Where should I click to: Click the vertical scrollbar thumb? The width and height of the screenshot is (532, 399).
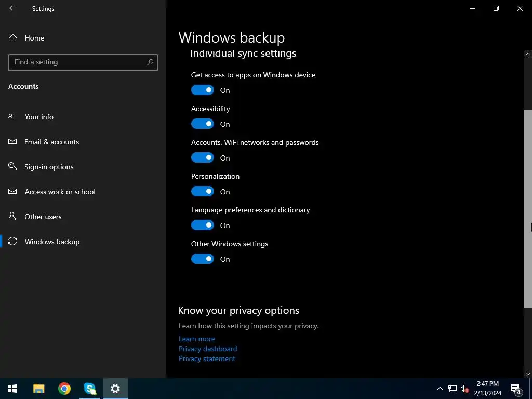click(x=528, y=209)
